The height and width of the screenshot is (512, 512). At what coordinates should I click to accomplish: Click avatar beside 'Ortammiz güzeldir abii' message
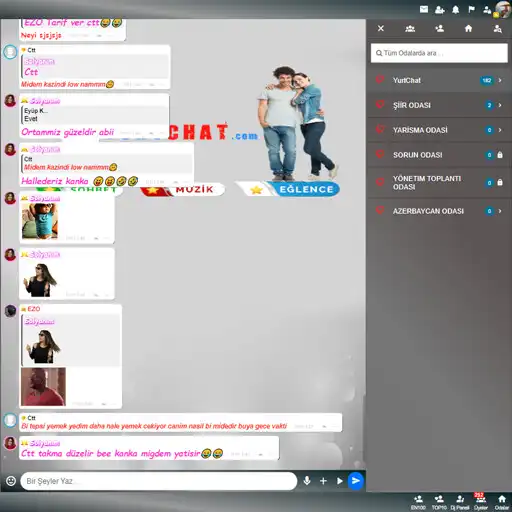coord(10,101)
